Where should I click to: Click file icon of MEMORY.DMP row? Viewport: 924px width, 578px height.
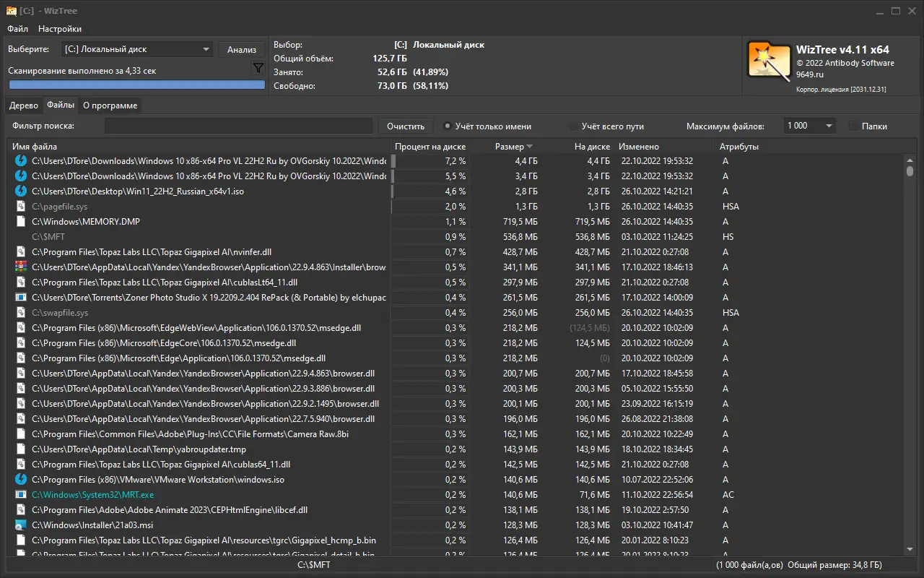[x=21, y=222]
